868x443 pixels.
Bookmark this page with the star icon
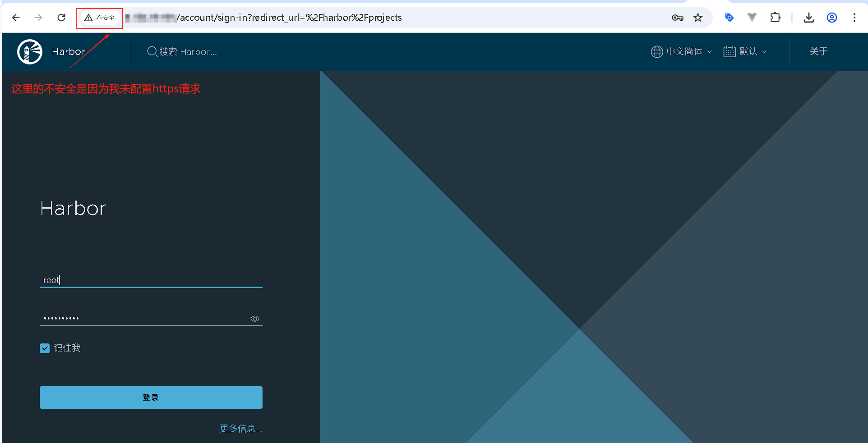coord(698,18)
